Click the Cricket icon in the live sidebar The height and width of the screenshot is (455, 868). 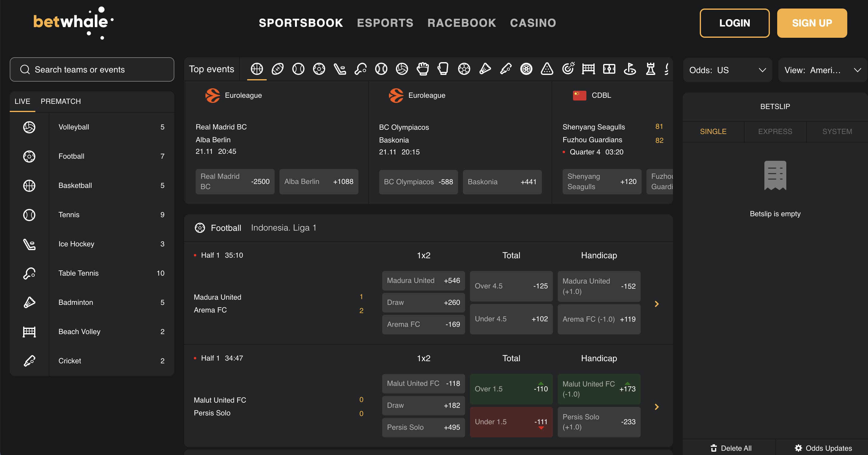click(x=29, y=361)
